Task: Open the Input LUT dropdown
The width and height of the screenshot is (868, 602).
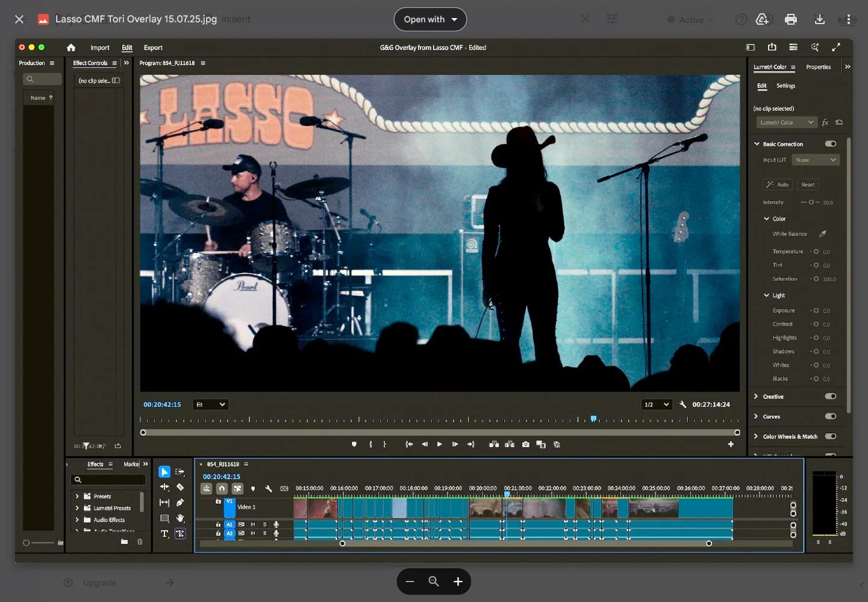Action: coord(816,160)
